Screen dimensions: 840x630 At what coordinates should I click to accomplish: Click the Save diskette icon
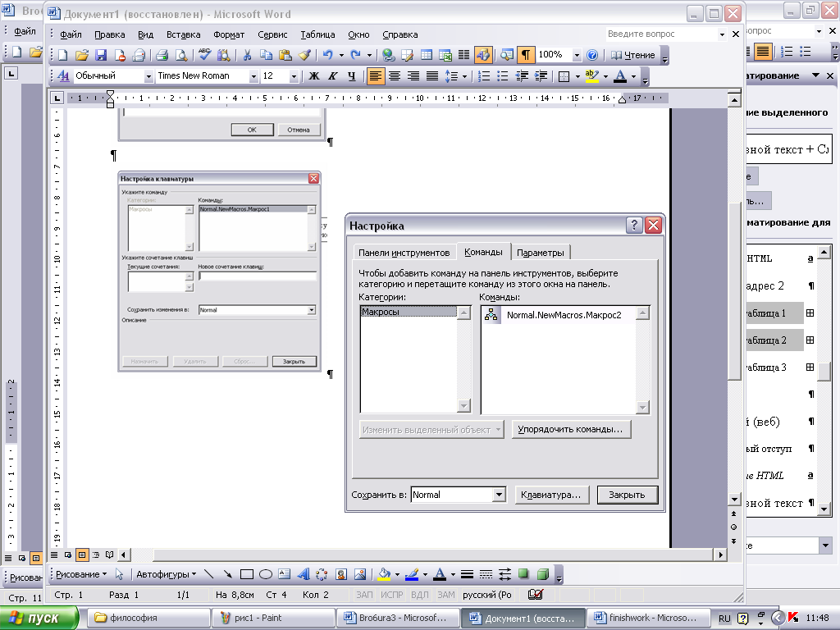click(x=101, y=55)
